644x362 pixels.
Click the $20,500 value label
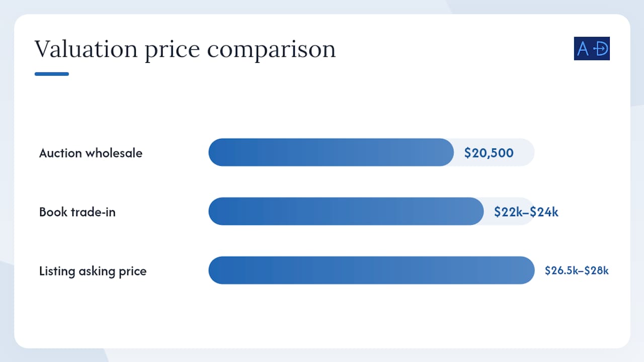pyautogui.click(x=489, y=153)
